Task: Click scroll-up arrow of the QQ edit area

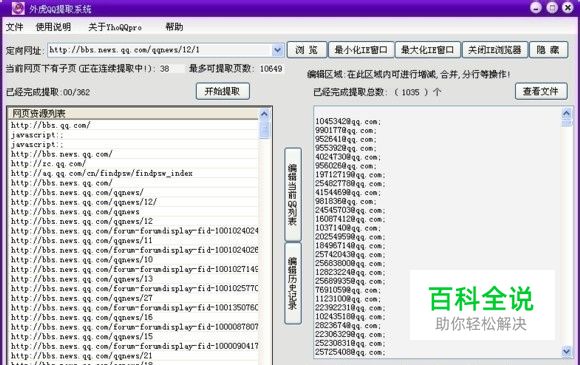Action: point(566,113)
